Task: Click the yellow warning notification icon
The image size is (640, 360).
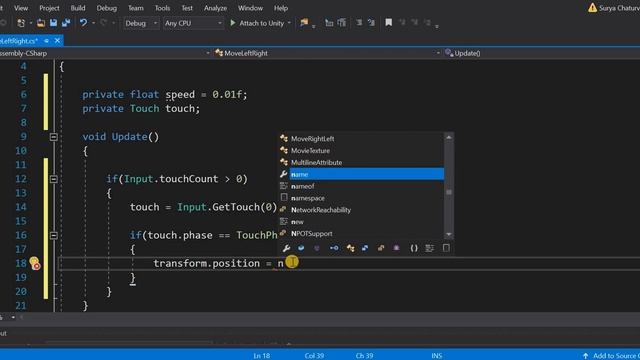Action: (x=592, y=8)
